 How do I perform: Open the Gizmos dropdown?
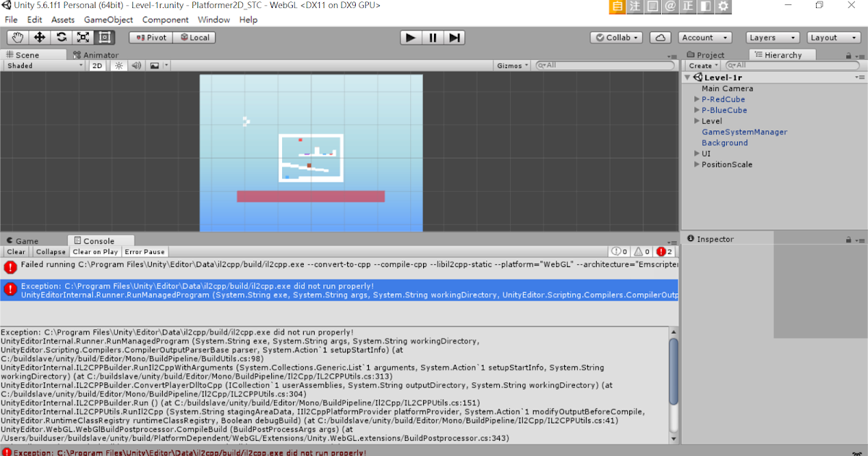point(511,65)
